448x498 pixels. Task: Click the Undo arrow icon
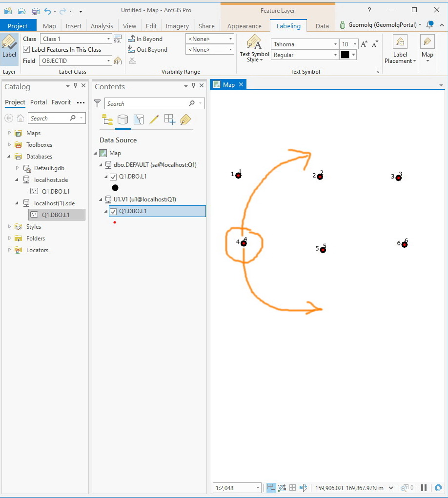point(47,11)
